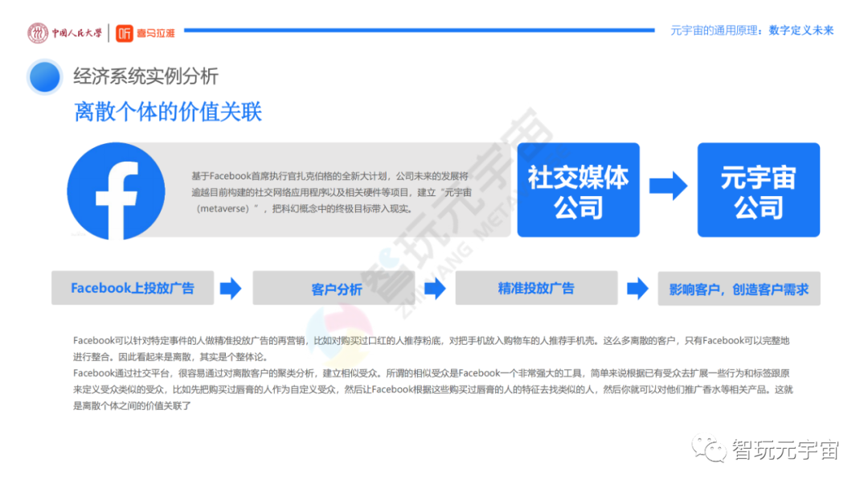Click the 智玩元宇宙 text at bottom right
Image resolution: width=868 pixels, height=488 pixels.
tap(785, 449)
